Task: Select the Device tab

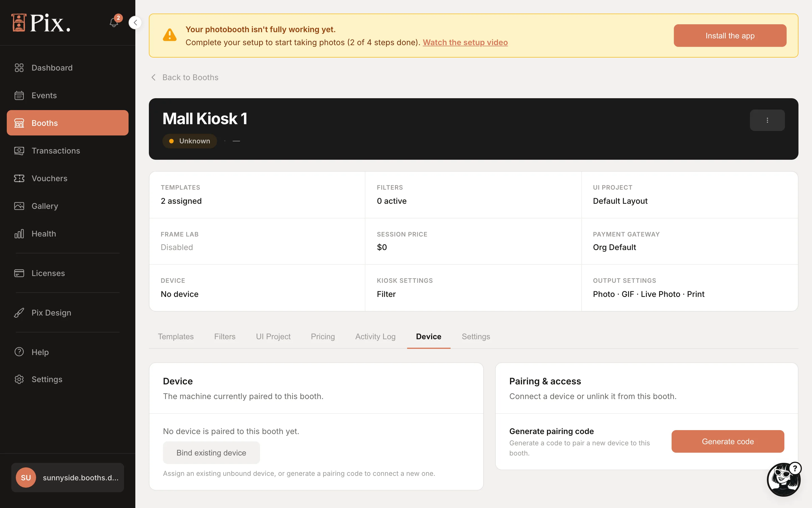Action: coord(429,336)
